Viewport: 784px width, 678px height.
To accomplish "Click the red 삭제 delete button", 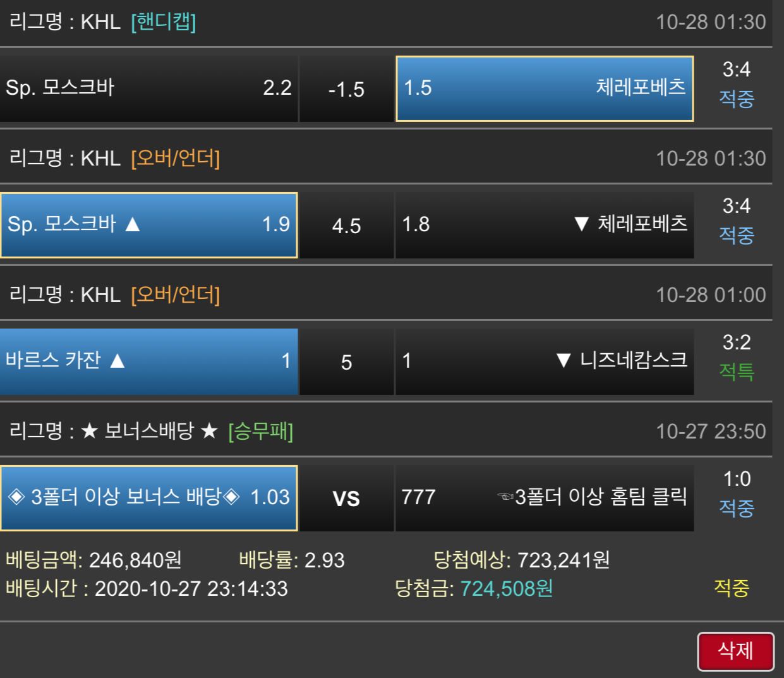I will coord(735,651).
